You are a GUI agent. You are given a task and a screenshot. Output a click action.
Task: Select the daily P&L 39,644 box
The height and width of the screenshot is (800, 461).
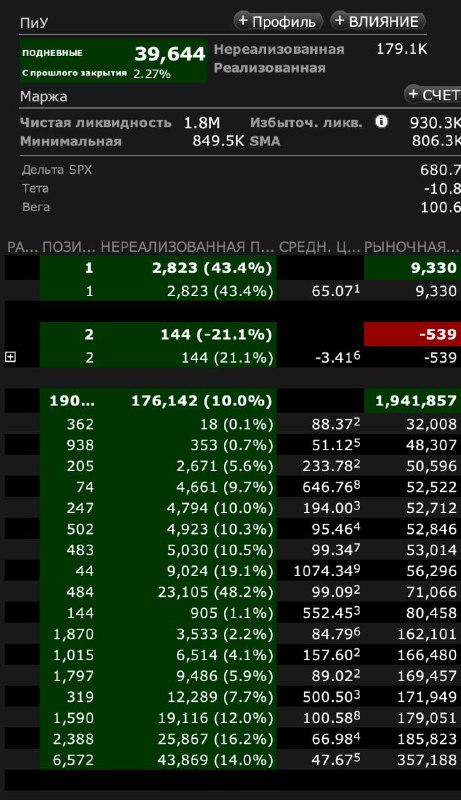click(x=114, y=61)
